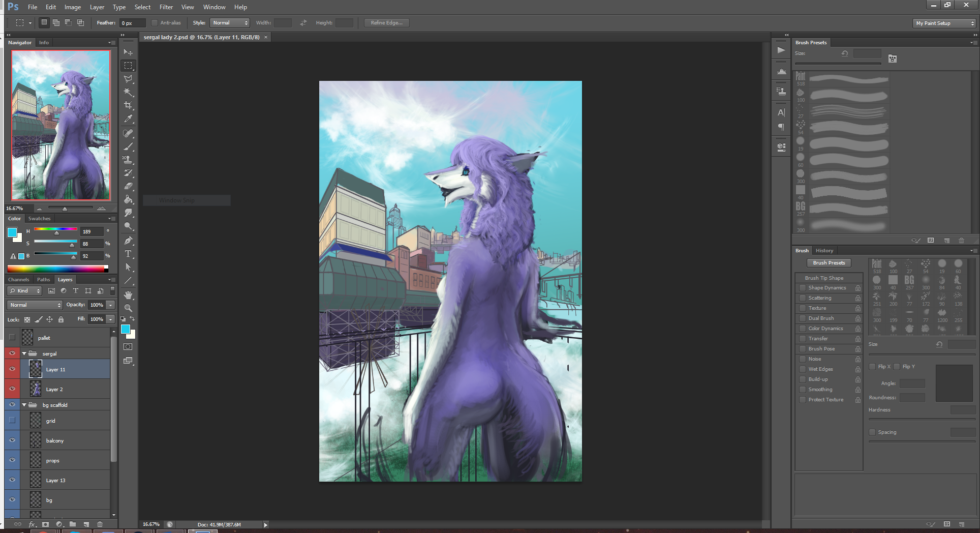Open the Opacity dropdown arrow
980x533 pixels.
click(x=110, y=305)
